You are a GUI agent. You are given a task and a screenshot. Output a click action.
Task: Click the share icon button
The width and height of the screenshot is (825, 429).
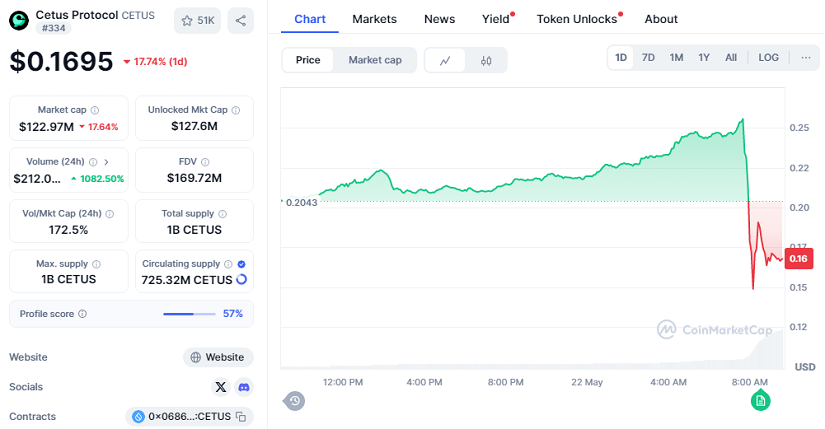click(x=240, y=20)
